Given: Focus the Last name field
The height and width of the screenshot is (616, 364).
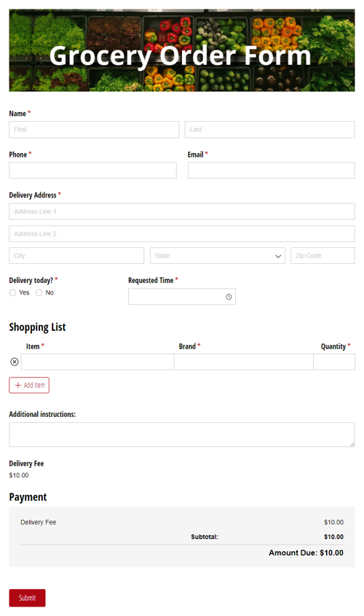Looking at the screenshot, I should click(270, 130).
